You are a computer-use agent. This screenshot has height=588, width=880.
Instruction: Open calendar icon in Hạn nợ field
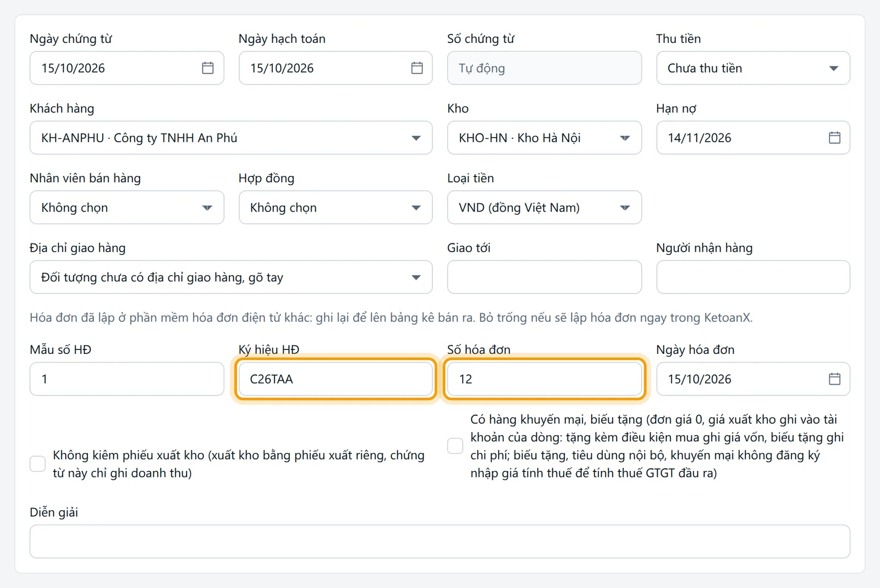[x=834, y=137]
